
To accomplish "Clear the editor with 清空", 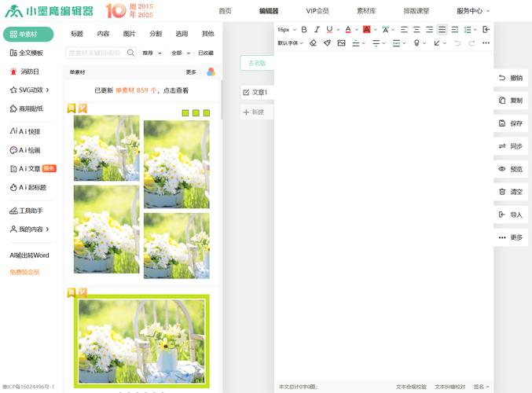I will point(511,192).
